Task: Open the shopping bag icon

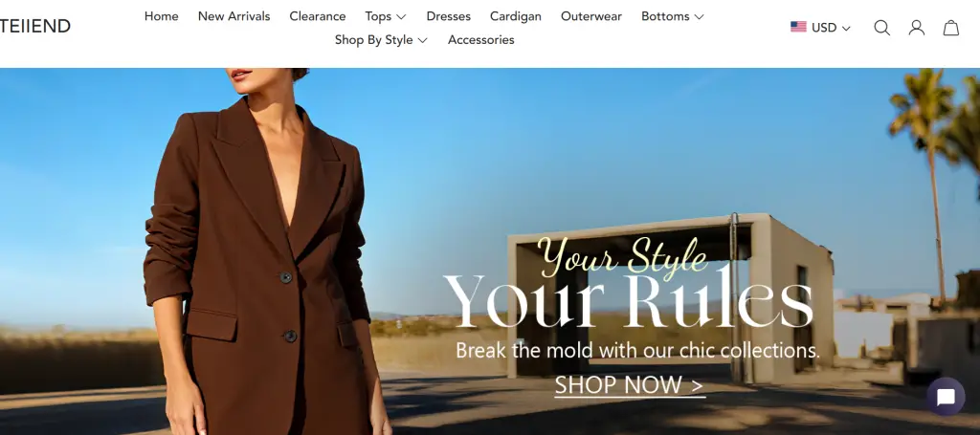Action: coord(950,28)
